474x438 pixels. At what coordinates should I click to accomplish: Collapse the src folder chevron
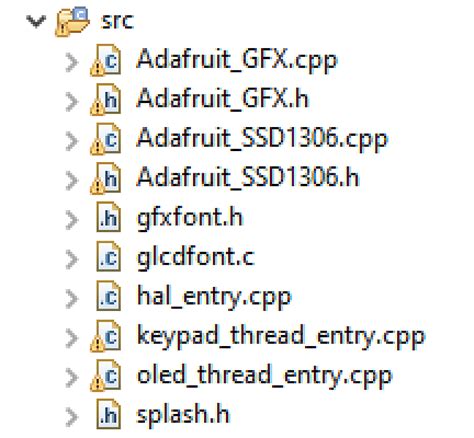36,21
